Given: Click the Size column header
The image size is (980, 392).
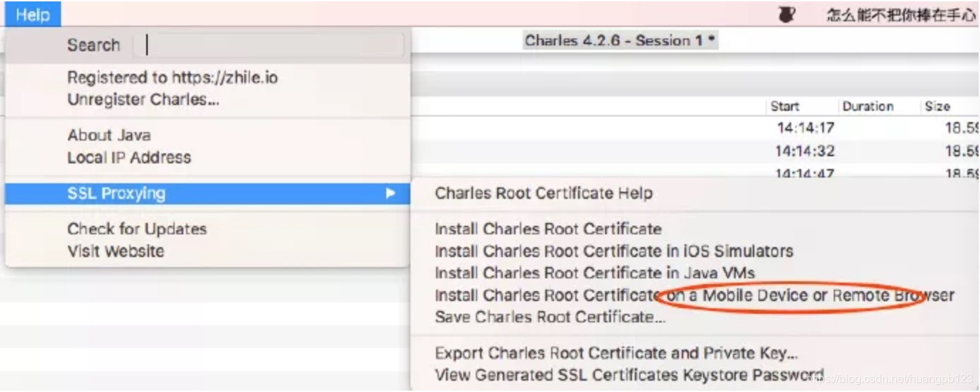Looking at the screenshot, I should coord(937,107).
